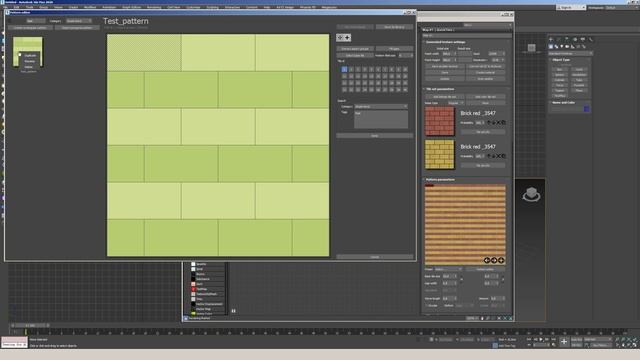This screenshot has height=360, width=640.
Task: Click the Save to library button
Action: [394, 27]
